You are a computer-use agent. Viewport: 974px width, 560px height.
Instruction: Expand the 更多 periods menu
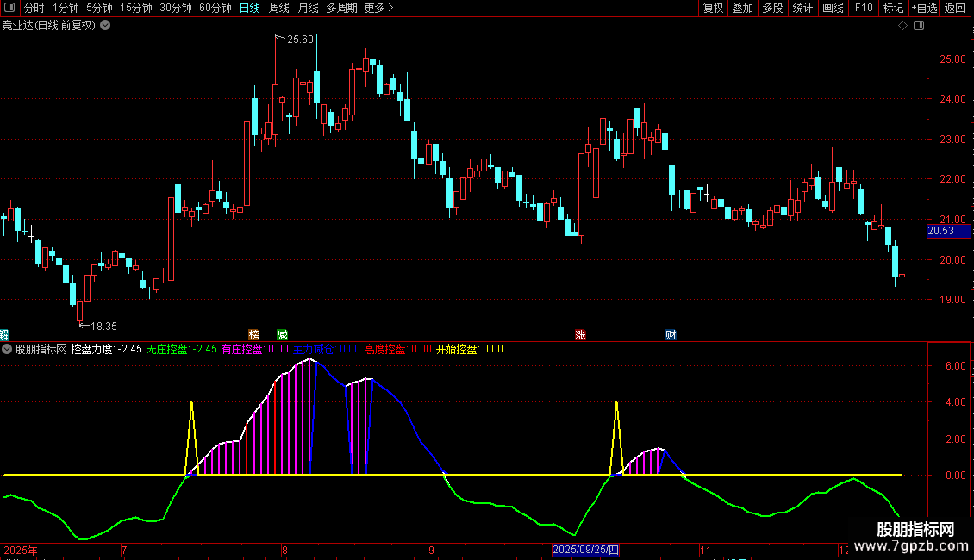click(378, 9)
